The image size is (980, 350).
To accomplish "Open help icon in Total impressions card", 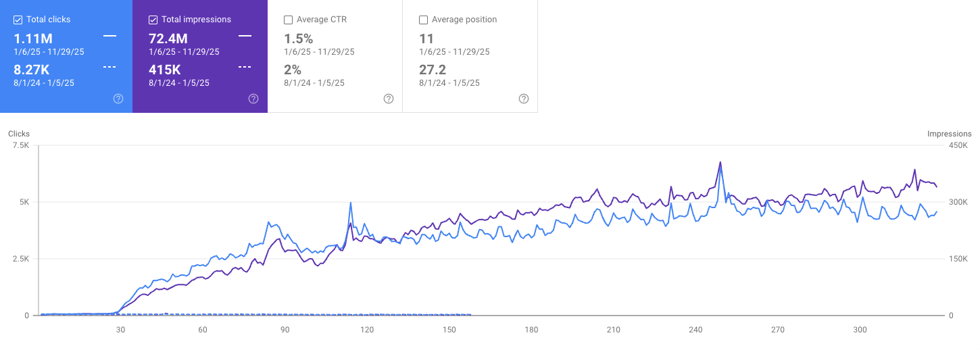I will click(x=253, y=99).
